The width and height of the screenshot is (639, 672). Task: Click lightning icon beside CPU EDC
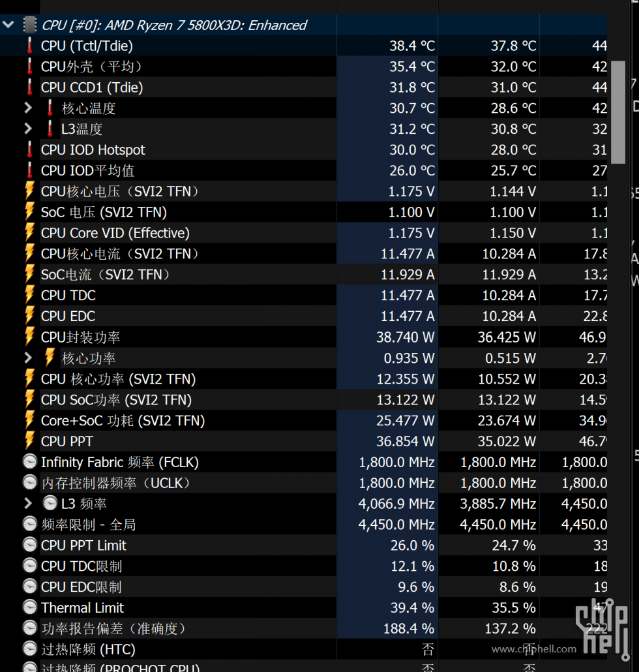29,316
